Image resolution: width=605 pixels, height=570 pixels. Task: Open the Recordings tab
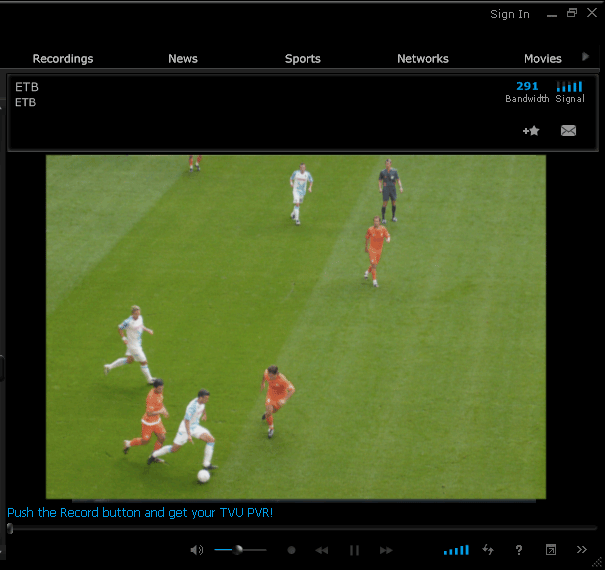tap(63, 59)
